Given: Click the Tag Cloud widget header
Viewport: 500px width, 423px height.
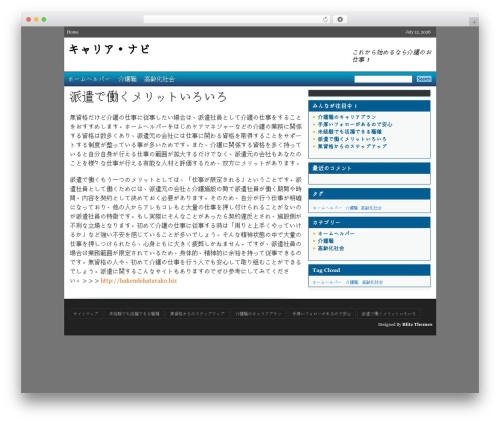Looking at the screenshot, I should [369, 270].
